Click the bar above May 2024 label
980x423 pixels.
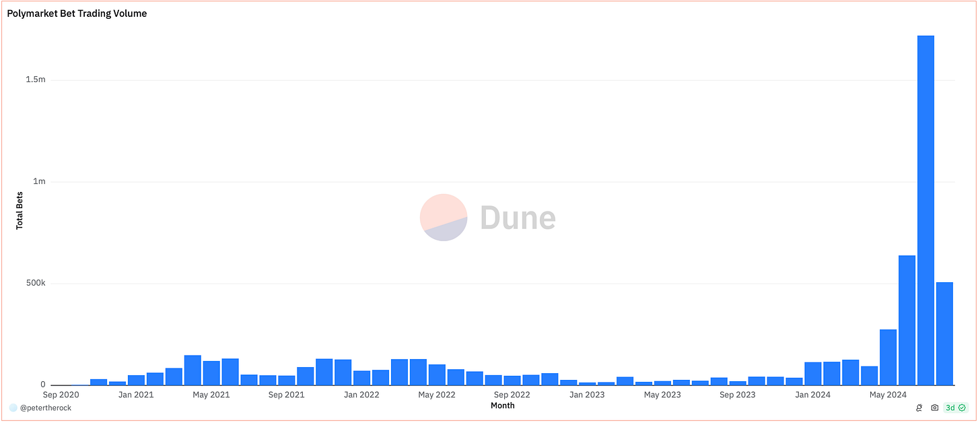[x=888, y=357]
